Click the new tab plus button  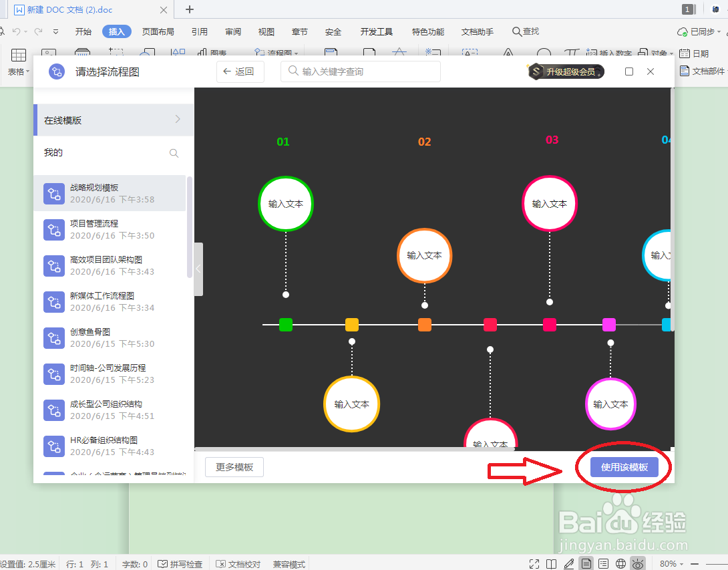pos(190,9)
